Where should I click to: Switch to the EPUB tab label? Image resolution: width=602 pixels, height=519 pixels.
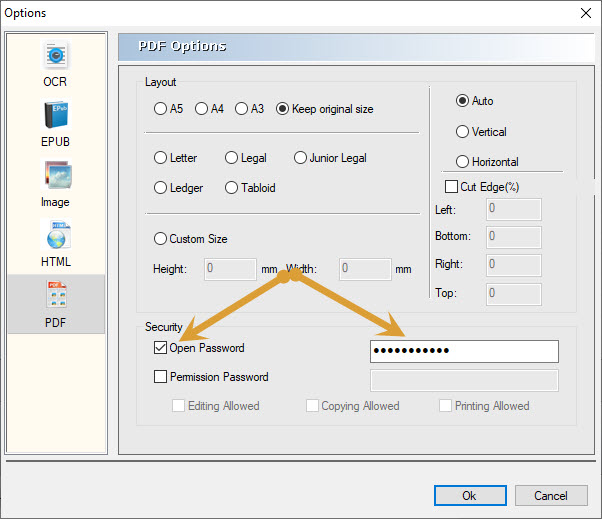55,142
